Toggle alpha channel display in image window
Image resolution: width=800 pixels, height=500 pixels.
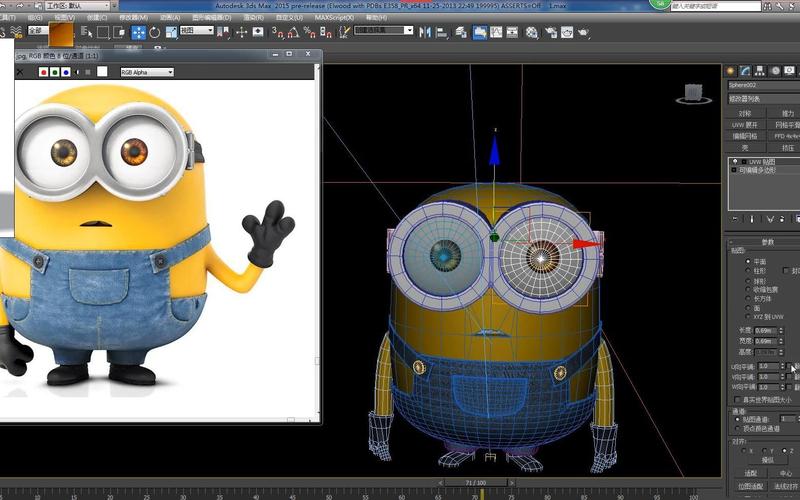78,72
